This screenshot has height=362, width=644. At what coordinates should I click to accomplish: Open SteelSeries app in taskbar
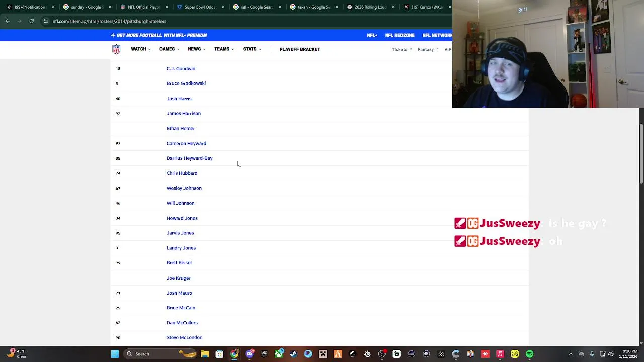[367, 354]
